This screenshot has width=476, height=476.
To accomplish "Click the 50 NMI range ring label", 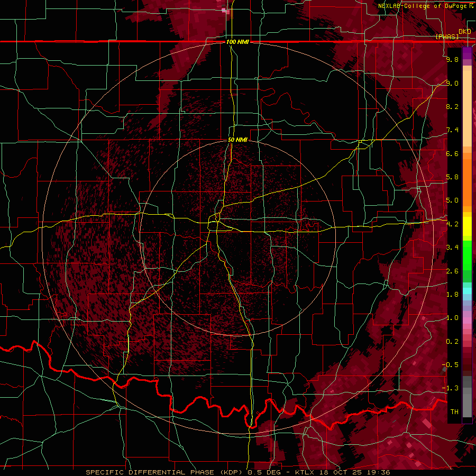I will coord(237,140).
